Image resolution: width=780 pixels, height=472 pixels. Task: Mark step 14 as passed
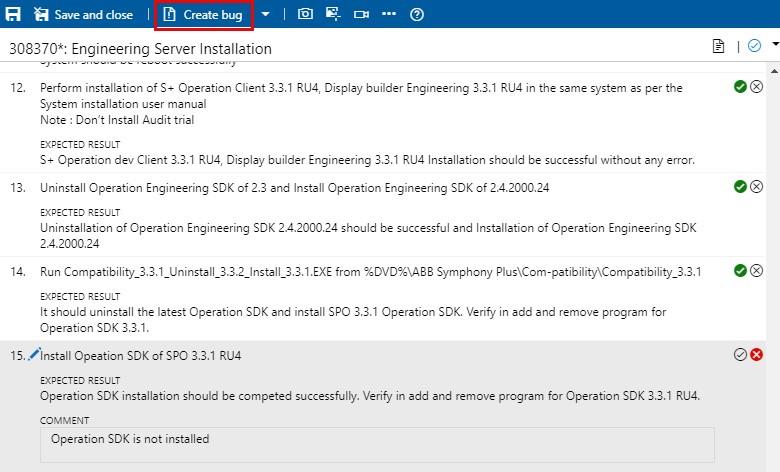click(x=740, y=271)
